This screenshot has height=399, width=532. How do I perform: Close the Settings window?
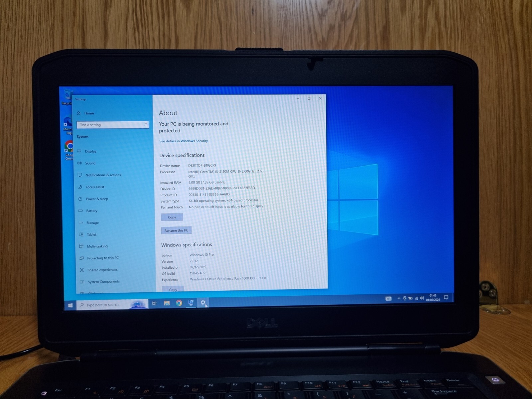(320, 98)
